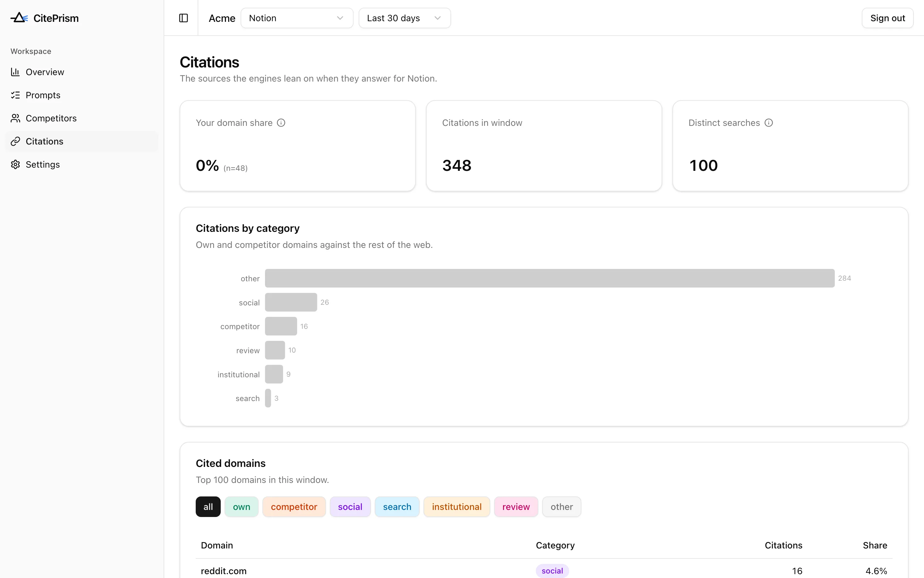
Task: Open the Notion brand dropdown
Action: (297, 18)
